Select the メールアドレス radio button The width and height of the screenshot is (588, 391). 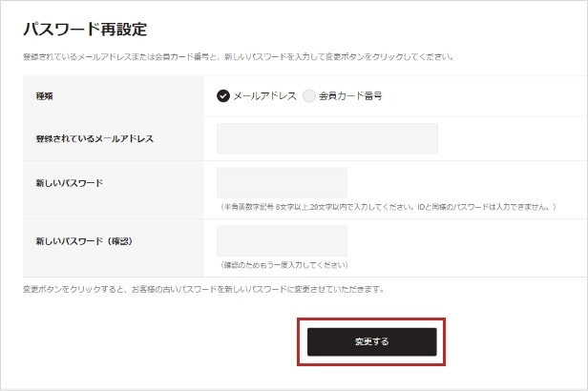point(222,96)
